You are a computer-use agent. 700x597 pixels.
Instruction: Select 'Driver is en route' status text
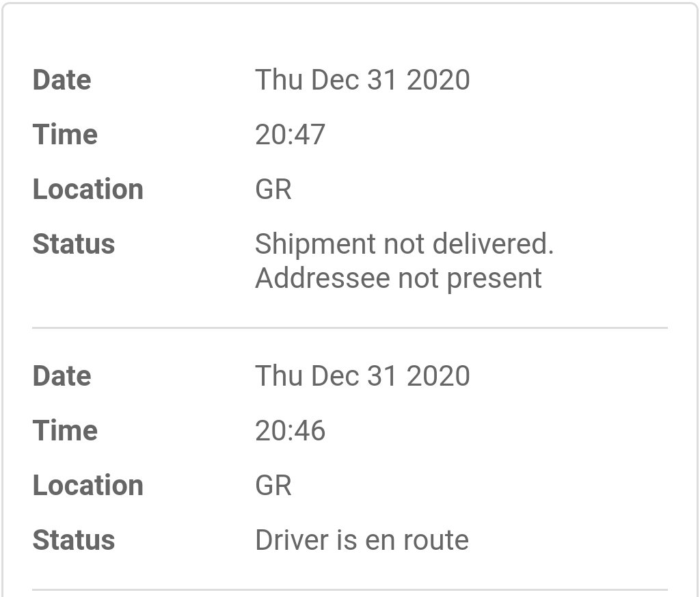point(362,540)
